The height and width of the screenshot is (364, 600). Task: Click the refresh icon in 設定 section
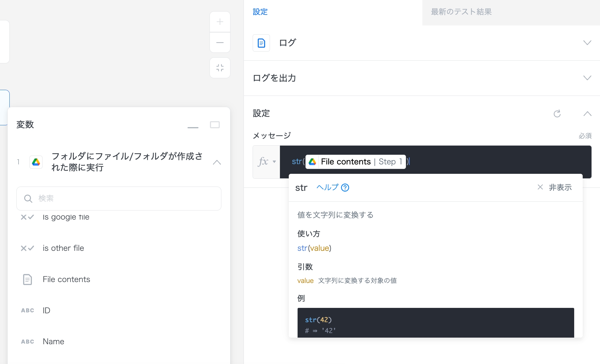557,114
